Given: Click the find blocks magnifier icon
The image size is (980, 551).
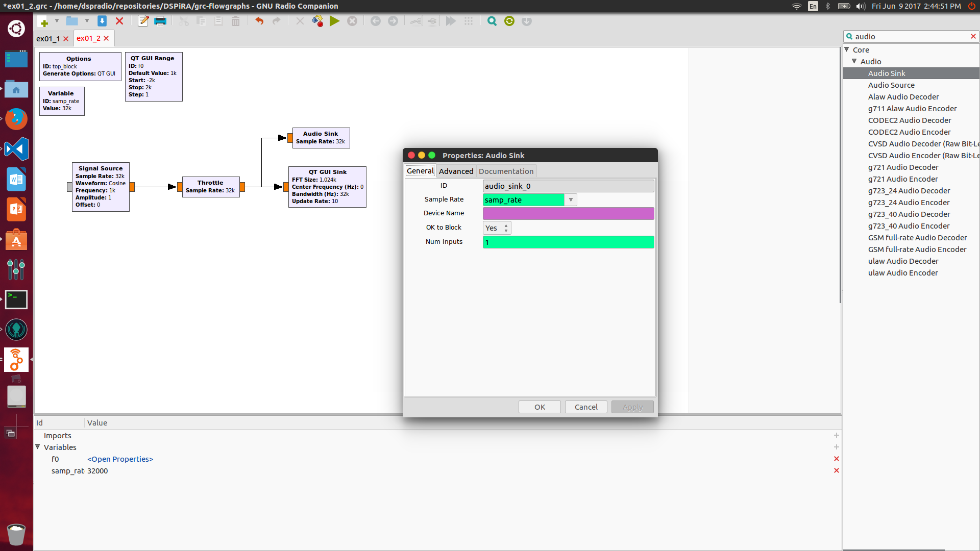Looking at the screenshot, I should click(492, 21).
